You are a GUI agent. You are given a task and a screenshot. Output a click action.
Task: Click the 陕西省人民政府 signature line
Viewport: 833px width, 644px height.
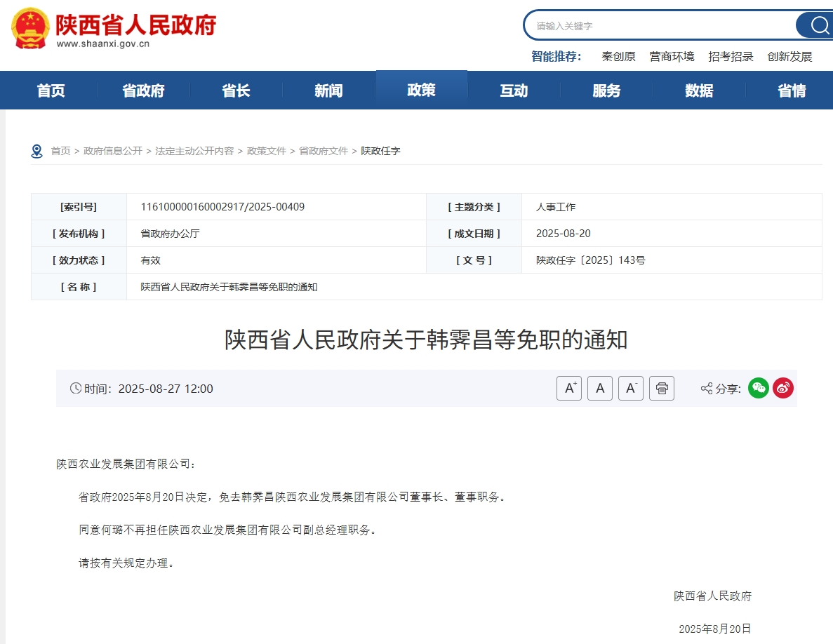(712, 596)
